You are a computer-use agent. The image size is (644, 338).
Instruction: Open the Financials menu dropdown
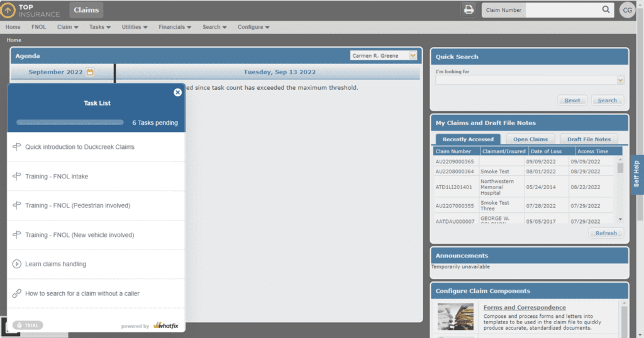pyautogui.click(x=175, y=27)
